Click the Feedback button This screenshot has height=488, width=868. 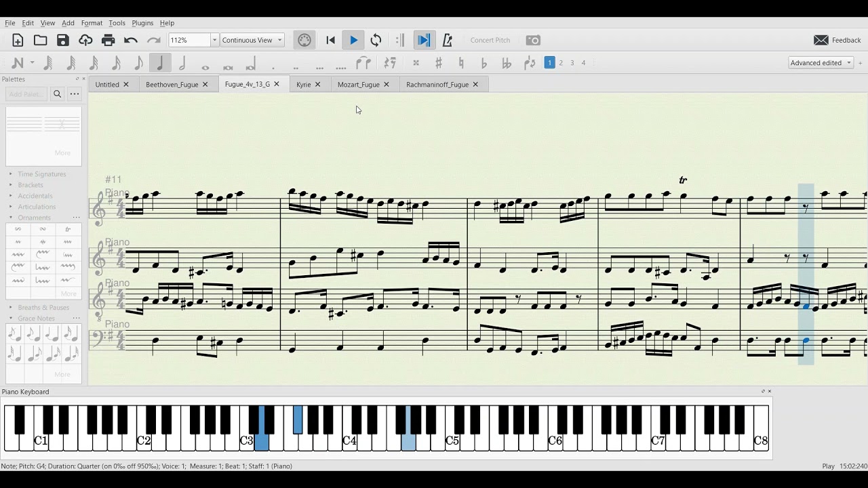(x=837, y=41)
